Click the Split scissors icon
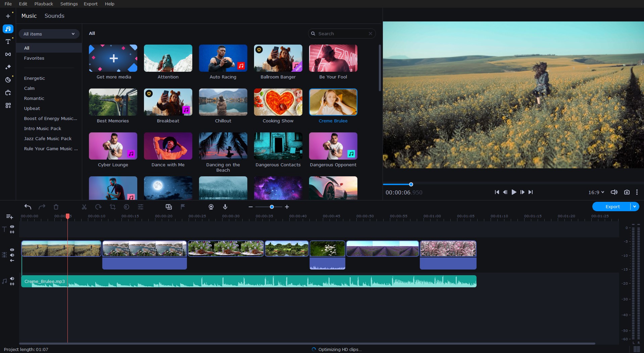 84,207
